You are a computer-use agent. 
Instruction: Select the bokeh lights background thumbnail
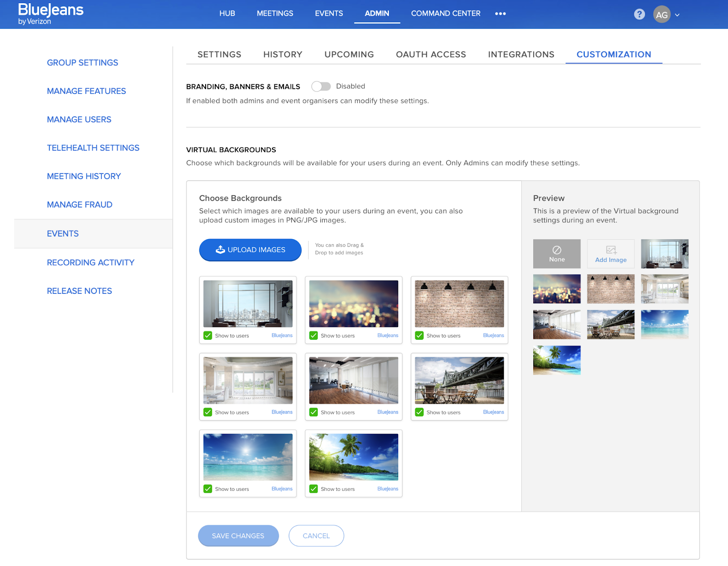coord(354,304)
